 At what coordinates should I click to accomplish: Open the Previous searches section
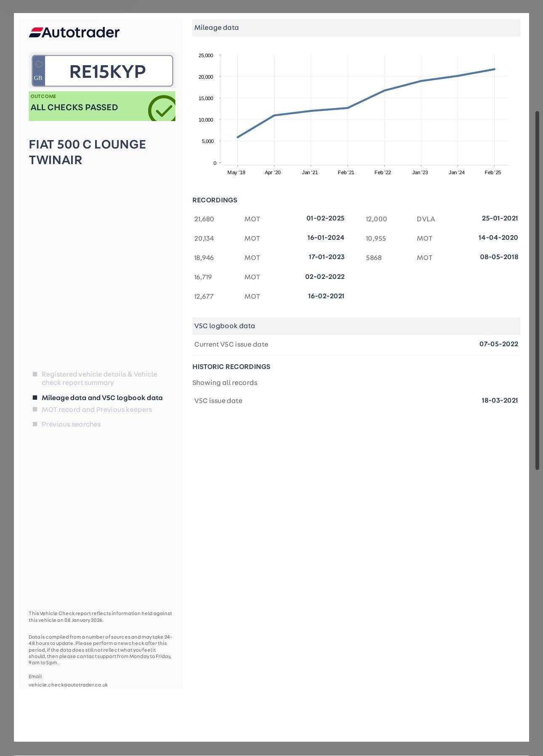pos(71,424)
